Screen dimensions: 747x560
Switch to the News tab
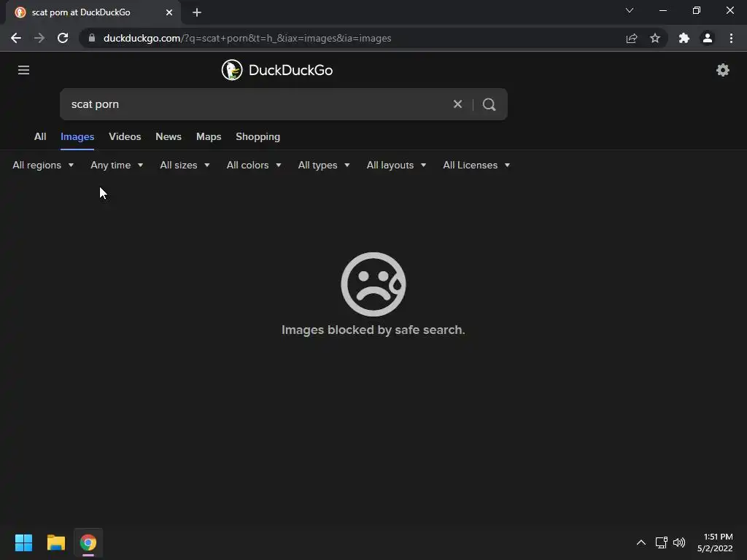pyautogui.click(x=169, y=136)
